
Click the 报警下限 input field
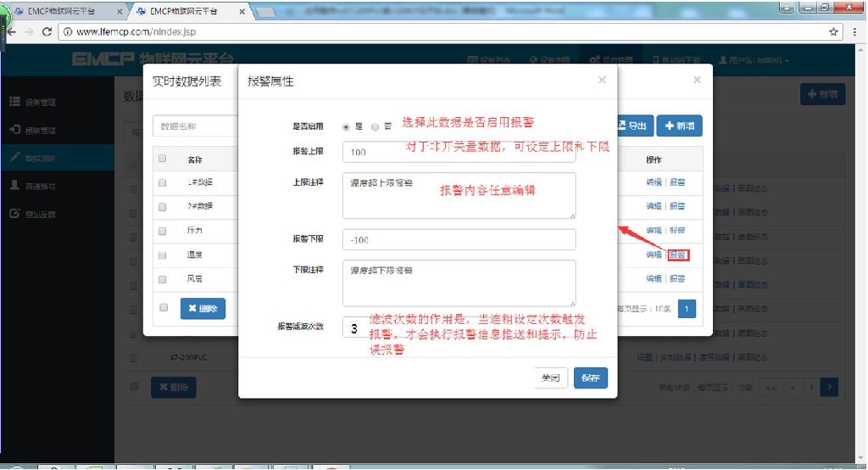click(459, 240)
